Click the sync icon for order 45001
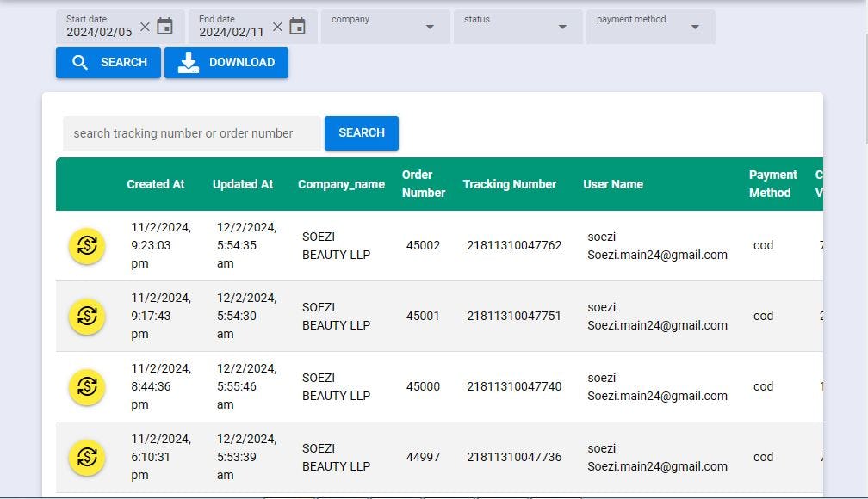Viewport: 868px width, 499px height. click(x=86, y=316)
